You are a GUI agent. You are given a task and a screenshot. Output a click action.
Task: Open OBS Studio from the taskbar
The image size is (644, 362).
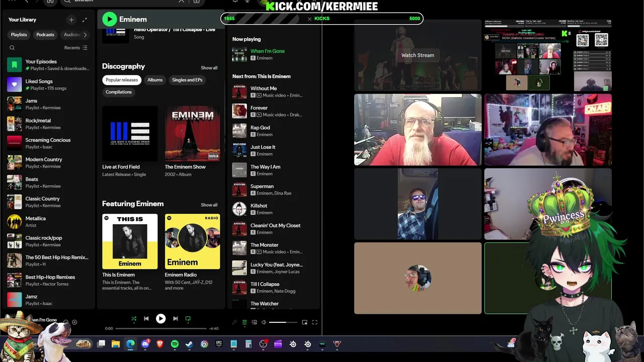pos(263,344)
